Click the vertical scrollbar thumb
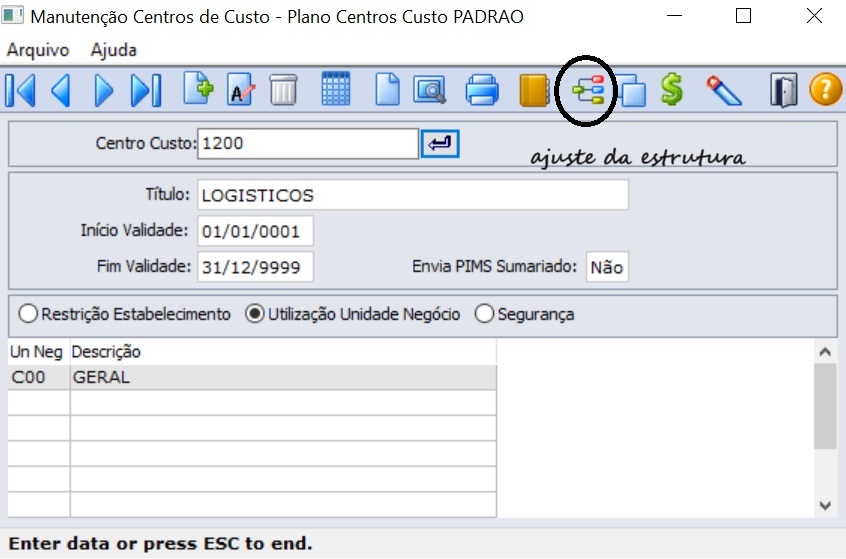The height and width of the screenshot is (559, 846). click(x=825, y=406)
